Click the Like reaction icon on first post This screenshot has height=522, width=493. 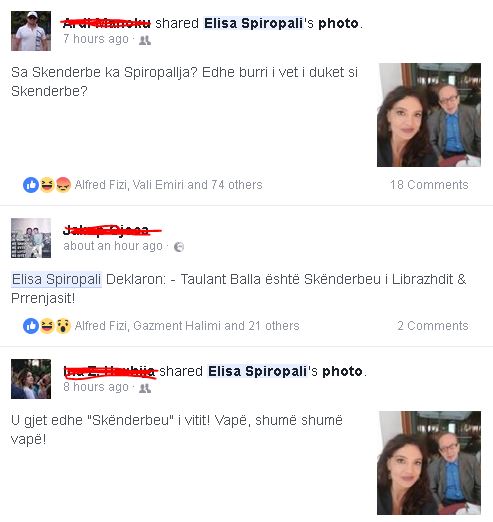click(x=31, y=185)
